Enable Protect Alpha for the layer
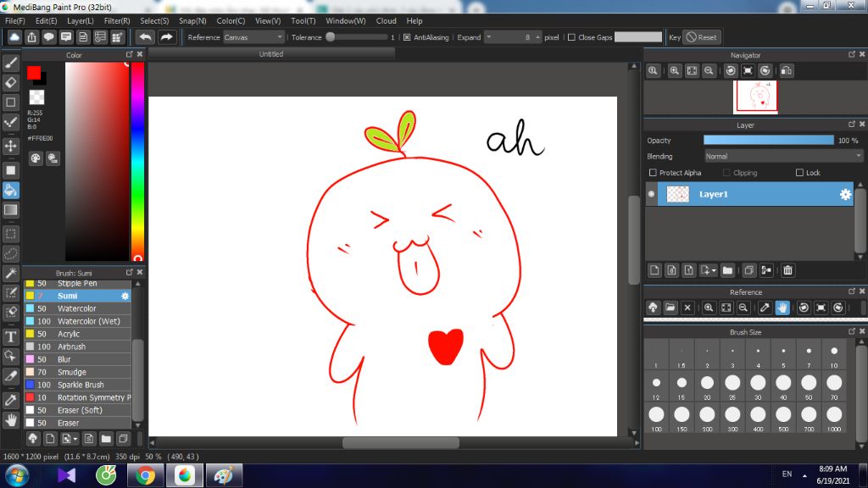 (653, 173)
